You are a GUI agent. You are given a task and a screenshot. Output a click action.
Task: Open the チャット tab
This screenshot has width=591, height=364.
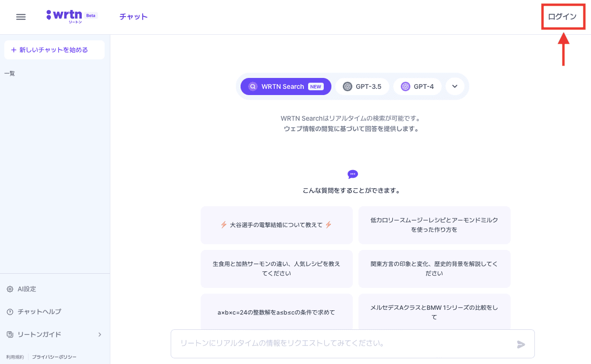coord(133,17)
